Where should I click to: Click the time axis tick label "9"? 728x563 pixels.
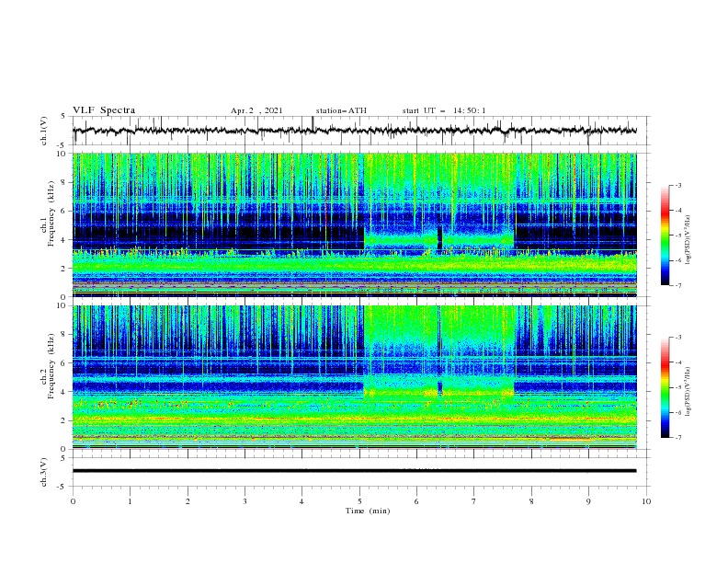click(x=588, y=501)
